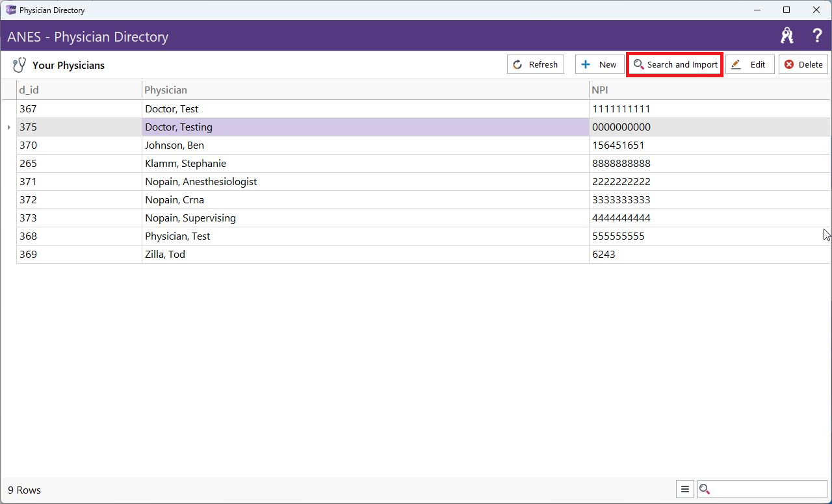Add a New physician

[x=599, y=64]
